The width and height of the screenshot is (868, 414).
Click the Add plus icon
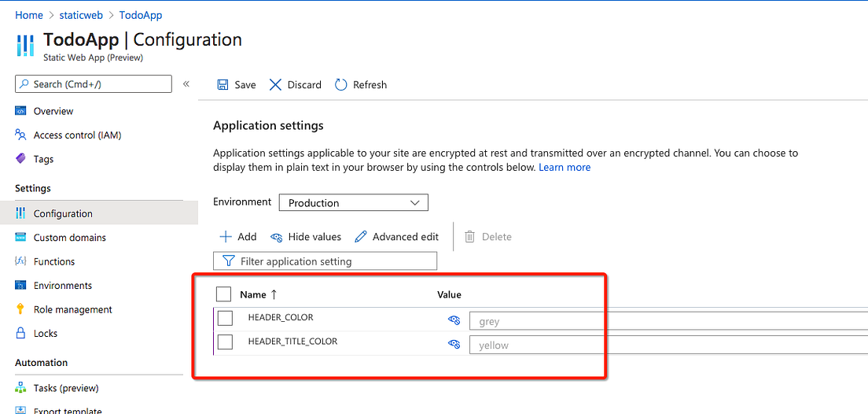226,237
